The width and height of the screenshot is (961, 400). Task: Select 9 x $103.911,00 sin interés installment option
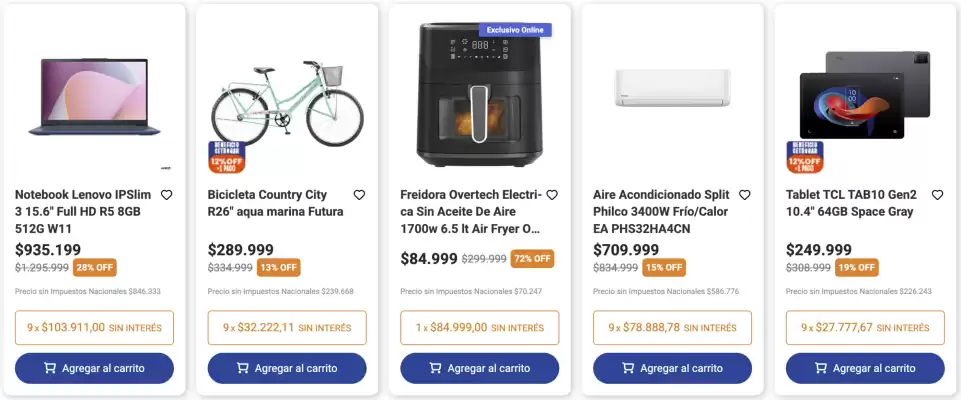[x=95, y=327]
